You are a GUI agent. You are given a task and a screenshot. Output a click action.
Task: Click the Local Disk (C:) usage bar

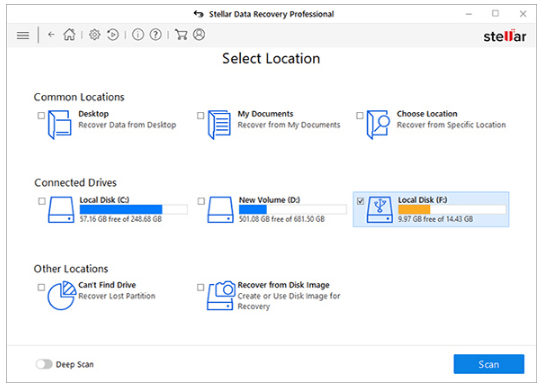point(134,209)
